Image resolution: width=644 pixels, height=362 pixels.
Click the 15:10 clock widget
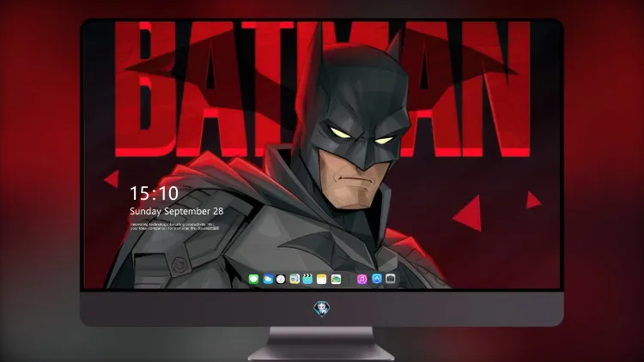[154, 193]
